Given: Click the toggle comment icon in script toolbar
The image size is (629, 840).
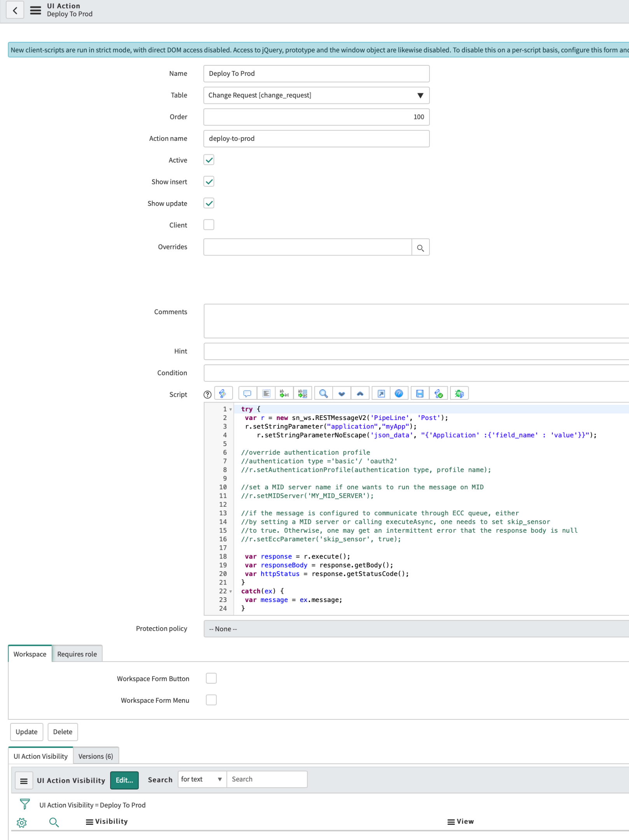Looking at the screenshot, I should pyautogui.click(x=247, y=394).
